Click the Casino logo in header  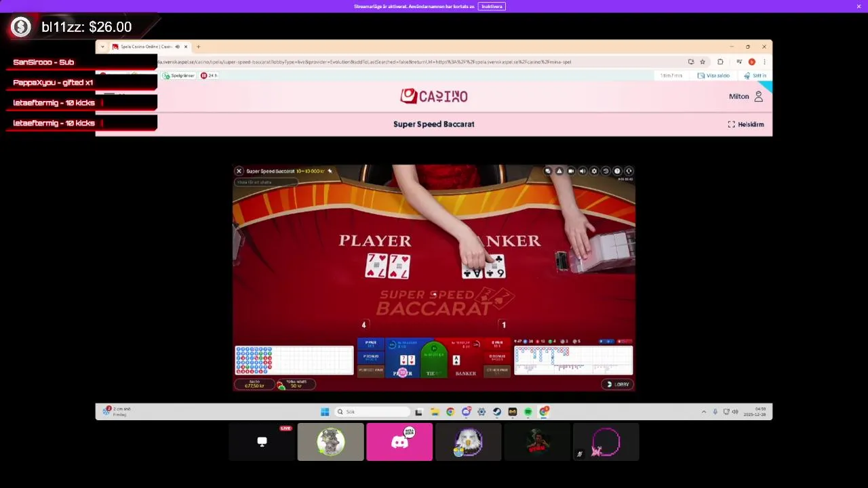(x=434, y=96)
